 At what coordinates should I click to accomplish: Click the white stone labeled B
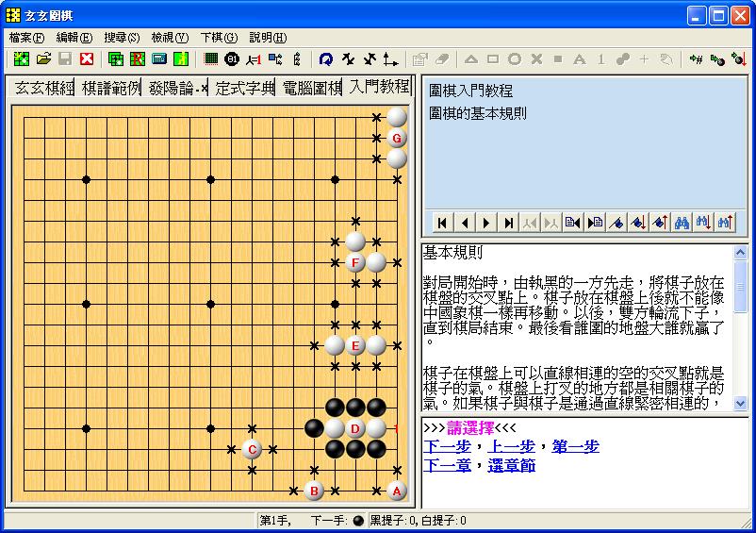click(314, 491)
